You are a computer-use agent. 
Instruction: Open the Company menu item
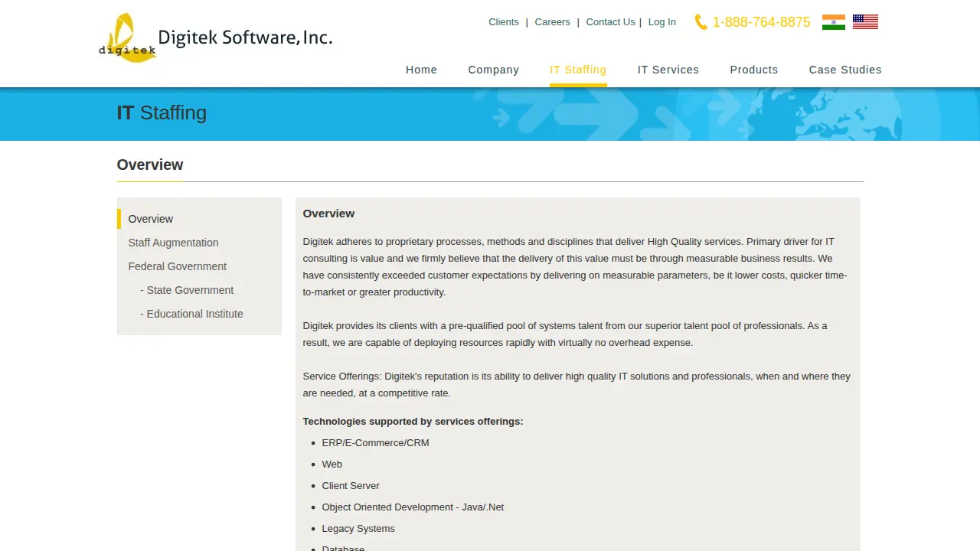coord(494,70)
